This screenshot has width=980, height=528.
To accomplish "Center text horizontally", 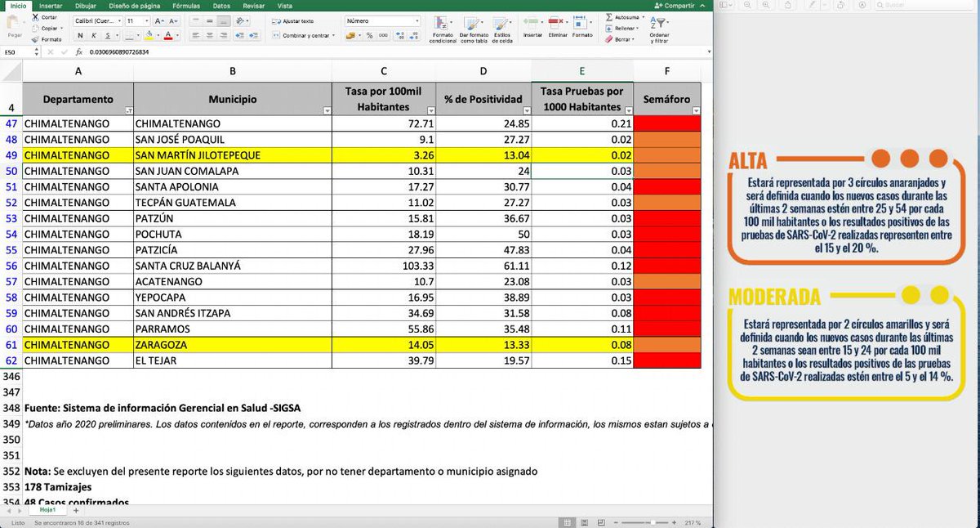I will pos(210,36).
